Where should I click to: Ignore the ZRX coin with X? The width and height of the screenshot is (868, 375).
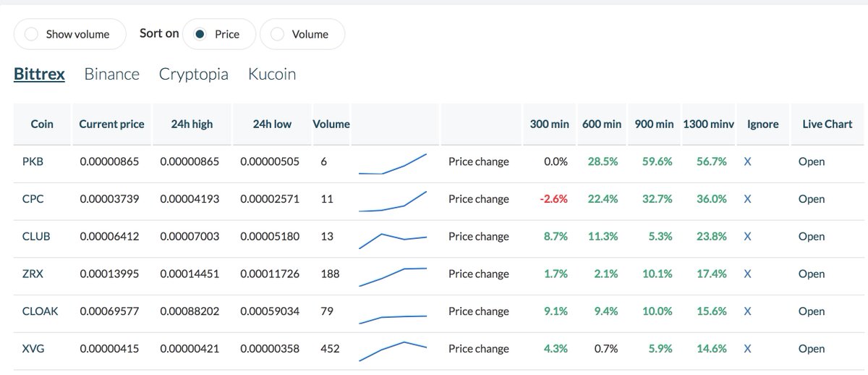[x=747, y=274]
